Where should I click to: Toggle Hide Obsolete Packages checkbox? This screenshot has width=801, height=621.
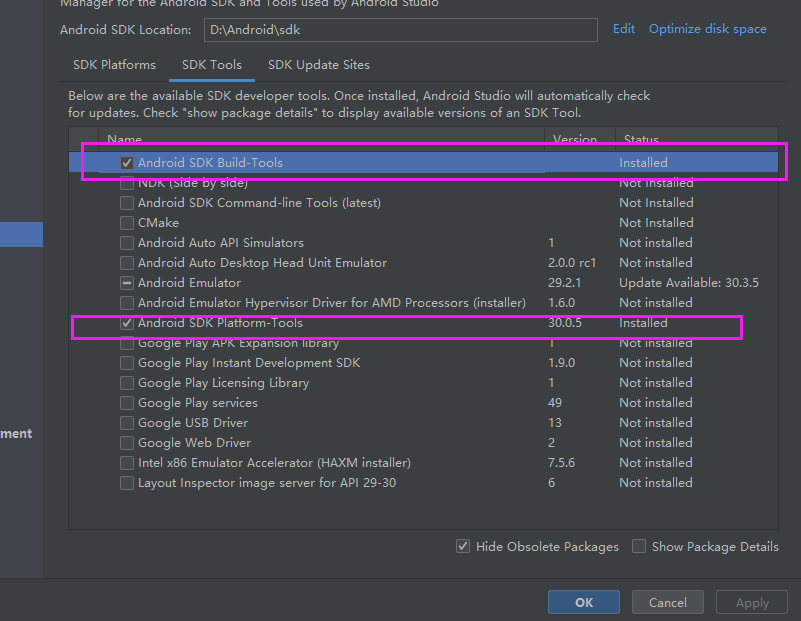463,546
